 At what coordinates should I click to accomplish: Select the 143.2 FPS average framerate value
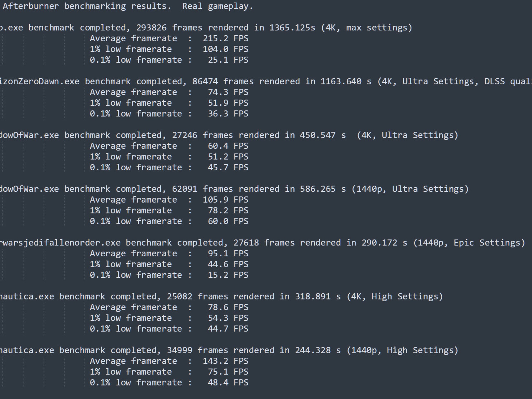click(225, 361)
